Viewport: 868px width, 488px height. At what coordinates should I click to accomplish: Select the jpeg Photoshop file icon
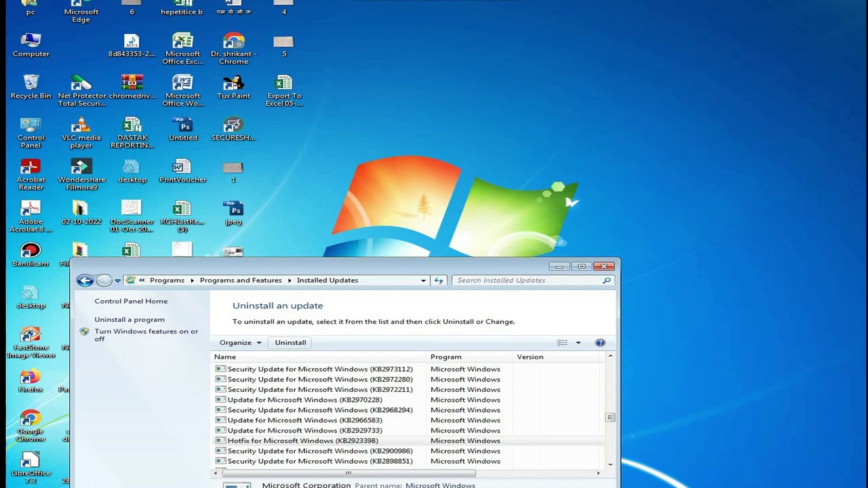pyautogui.click(x=233, y=213)
